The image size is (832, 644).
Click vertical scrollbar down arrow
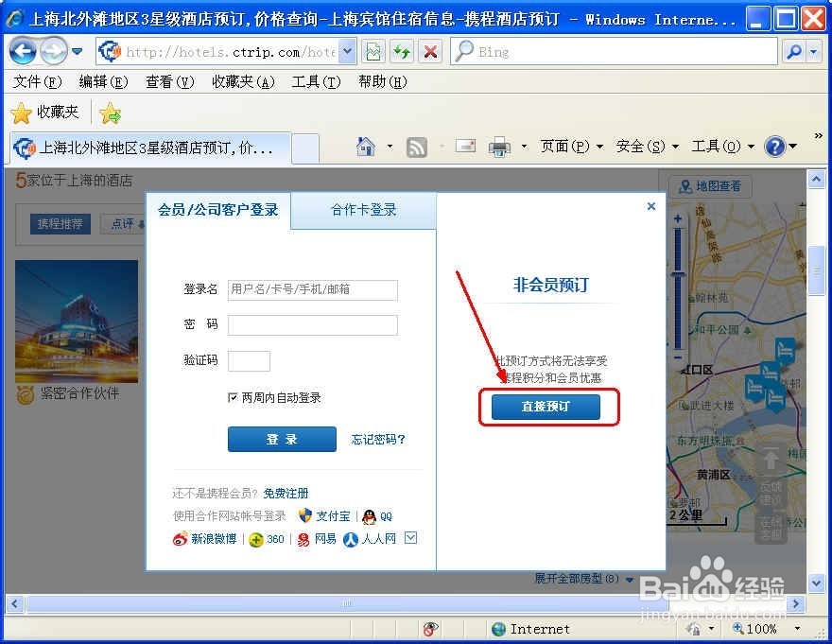click(x=816, y=583)
